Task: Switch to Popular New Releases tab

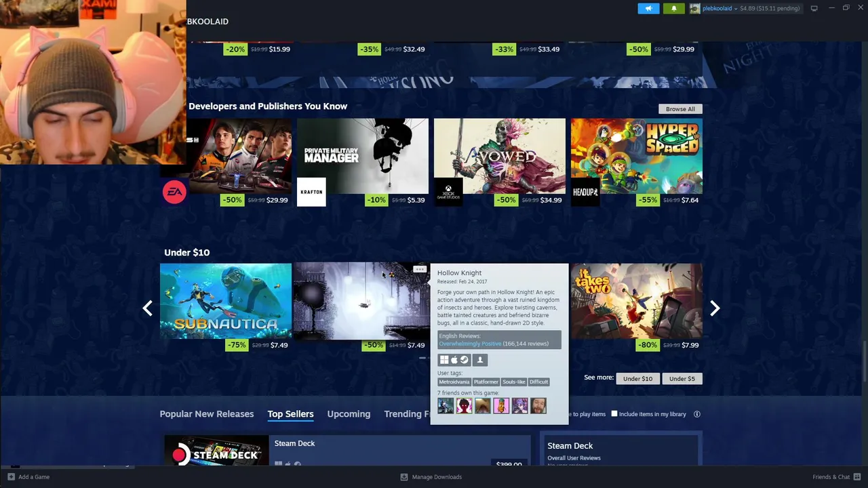Action: click(207, 414)
